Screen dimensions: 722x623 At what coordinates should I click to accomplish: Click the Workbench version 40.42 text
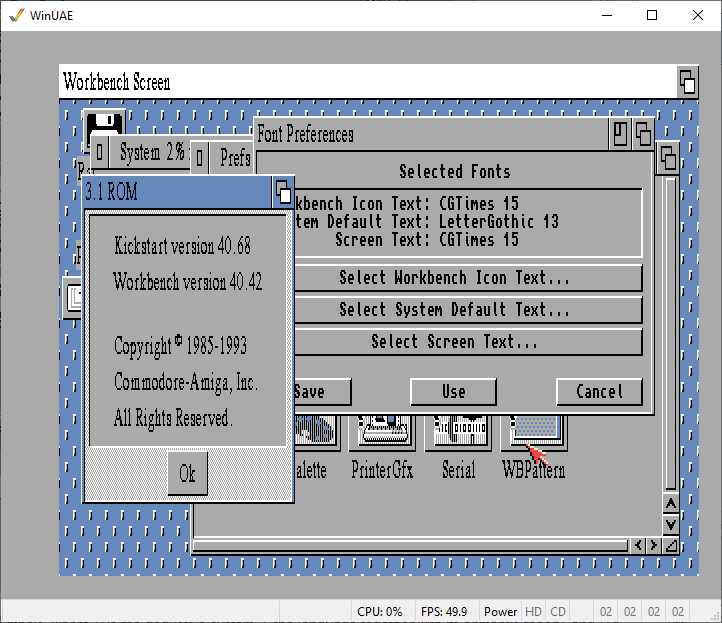(187, 282)
